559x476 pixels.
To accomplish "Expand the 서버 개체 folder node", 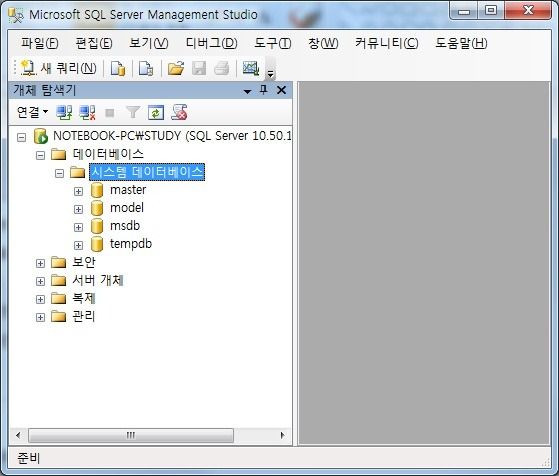I will coord(40,281).
